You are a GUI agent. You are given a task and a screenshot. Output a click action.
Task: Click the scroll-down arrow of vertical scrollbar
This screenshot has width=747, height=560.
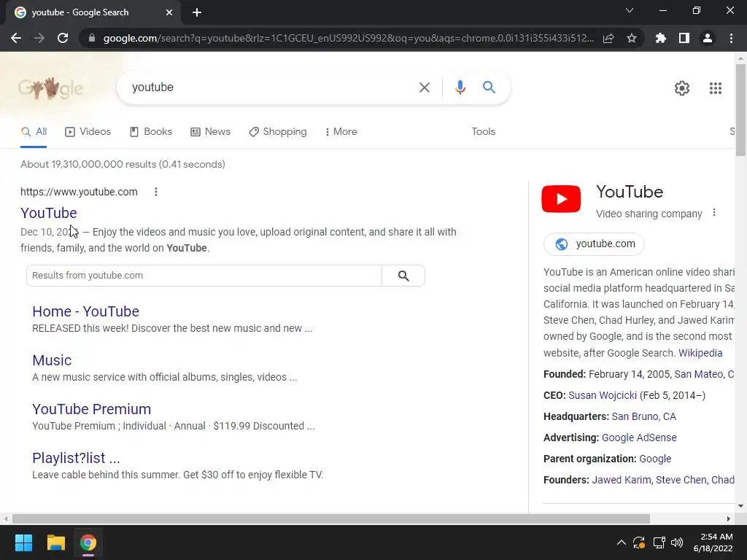click(x=741, y=506)
